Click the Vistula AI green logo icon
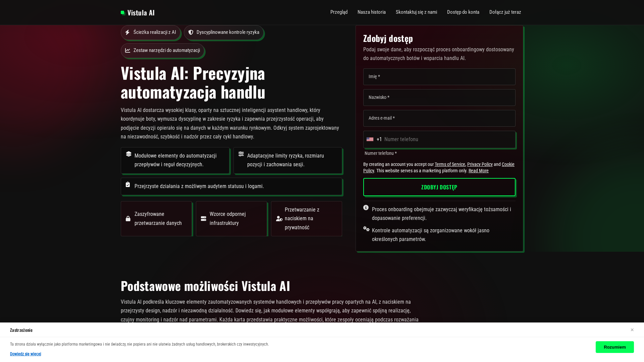644x362 pixels. pos(123,13)
